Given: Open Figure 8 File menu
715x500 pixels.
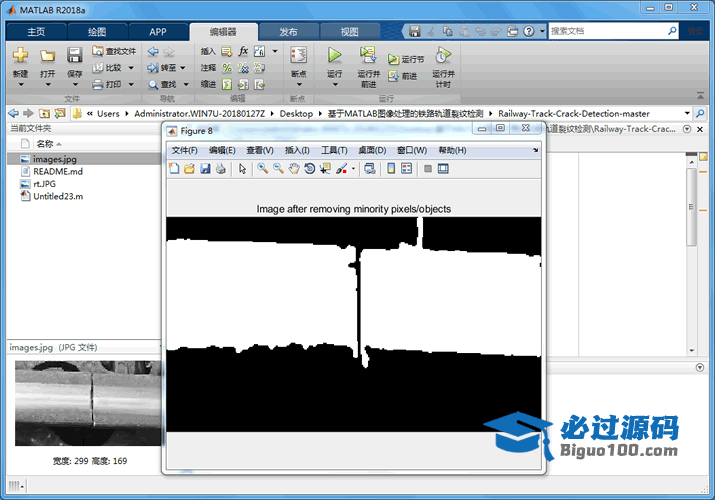Looking at the screenshot, I should point(184,150).
